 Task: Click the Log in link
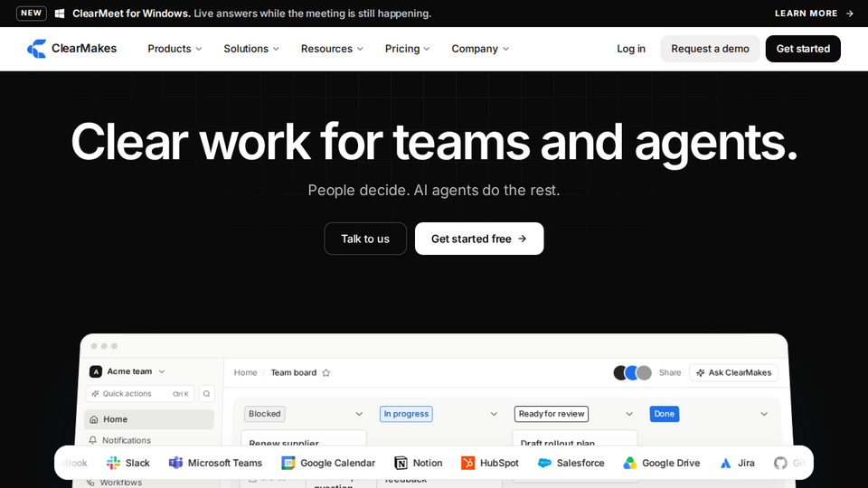(631, 49)
